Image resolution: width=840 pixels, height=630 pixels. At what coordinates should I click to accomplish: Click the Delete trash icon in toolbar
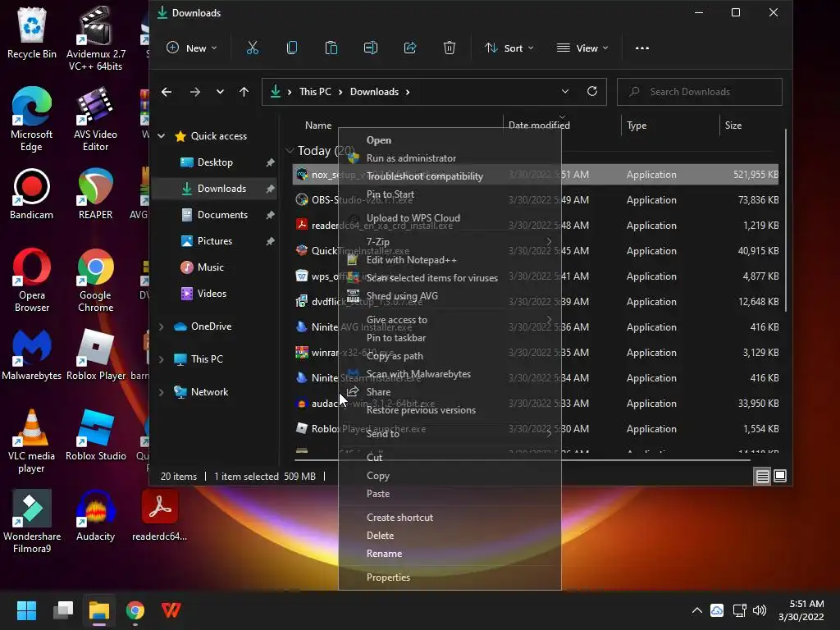pos(450,48)
